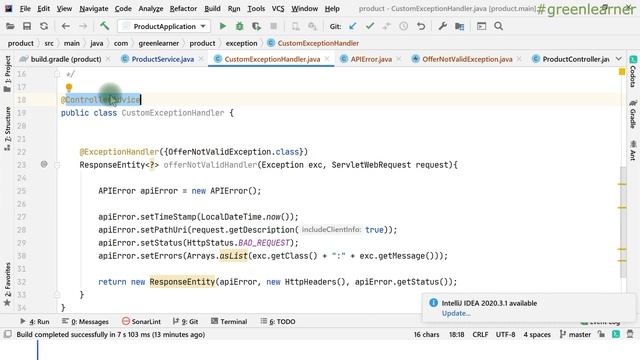Open the SonarLint tool window

(141, 322)
